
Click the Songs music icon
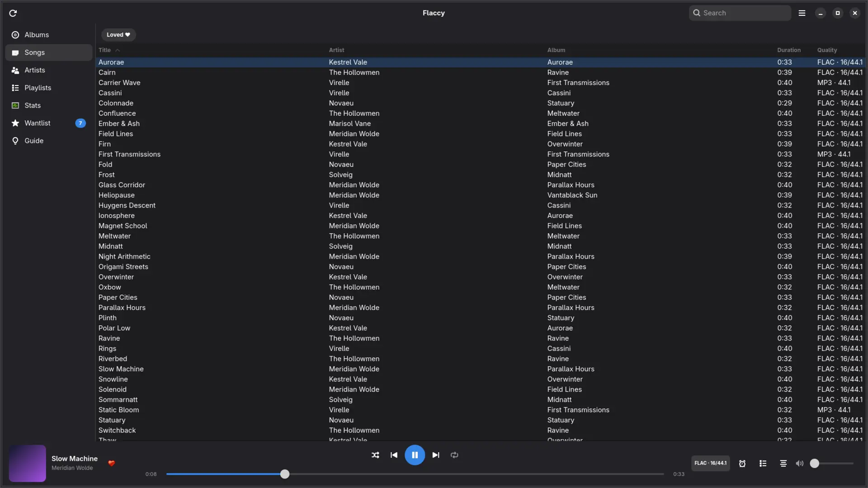(15, 52)
